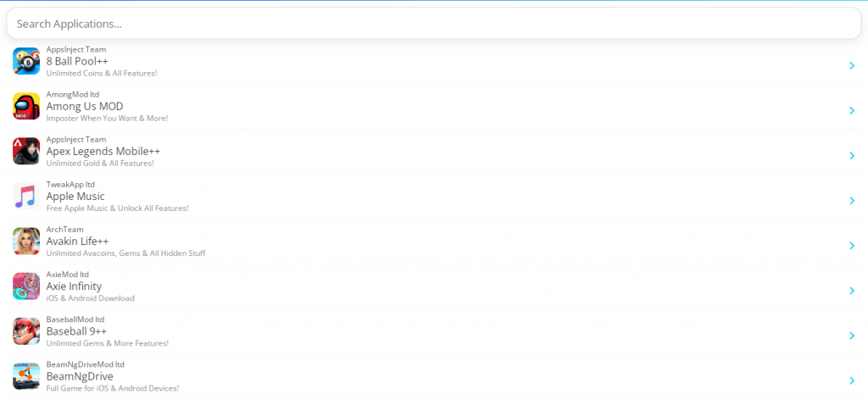Image resolution: width=868 pixels, height=400 pixels.
Task: Select the Apex Legends Mobile++ icon
Action: tap(26, 151)
